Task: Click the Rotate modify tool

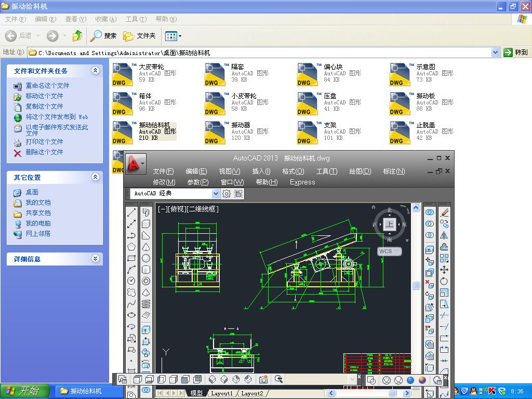Action: point(444,281)
